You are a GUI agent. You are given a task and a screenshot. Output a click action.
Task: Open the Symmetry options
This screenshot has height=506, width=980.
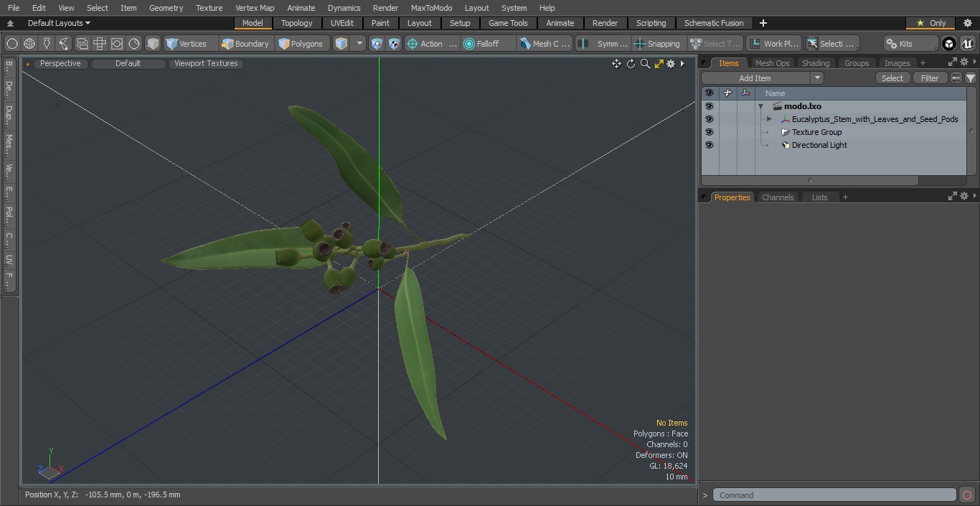(x=603, y=44)
